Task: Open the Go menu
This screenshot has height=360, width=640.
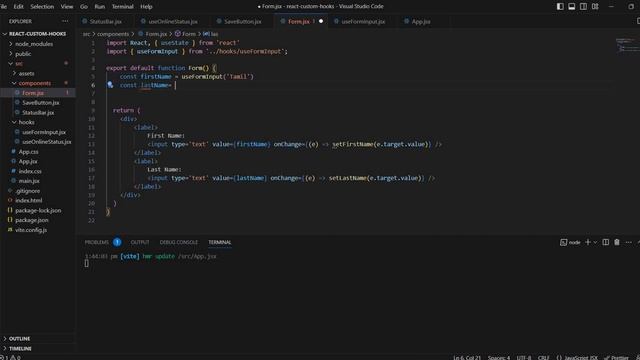Action: coord(84,7)
